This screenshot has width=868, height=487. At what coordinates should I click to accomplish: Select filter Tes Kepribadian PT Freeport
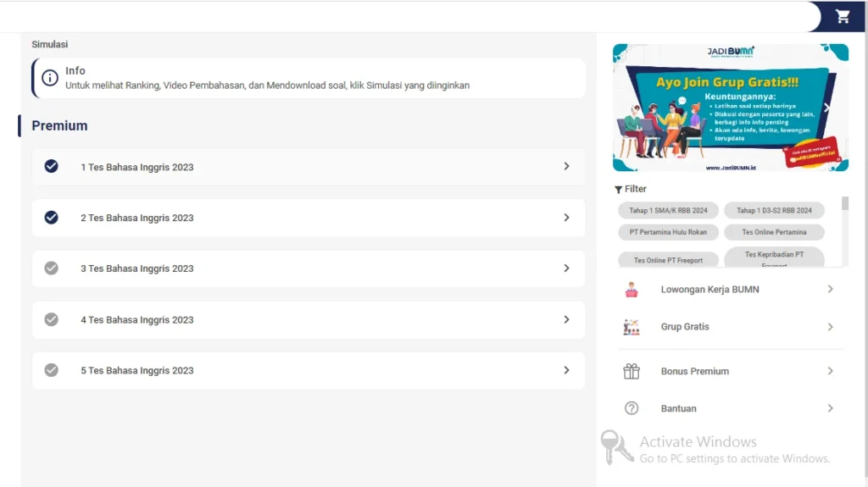(x=774, y=257)
